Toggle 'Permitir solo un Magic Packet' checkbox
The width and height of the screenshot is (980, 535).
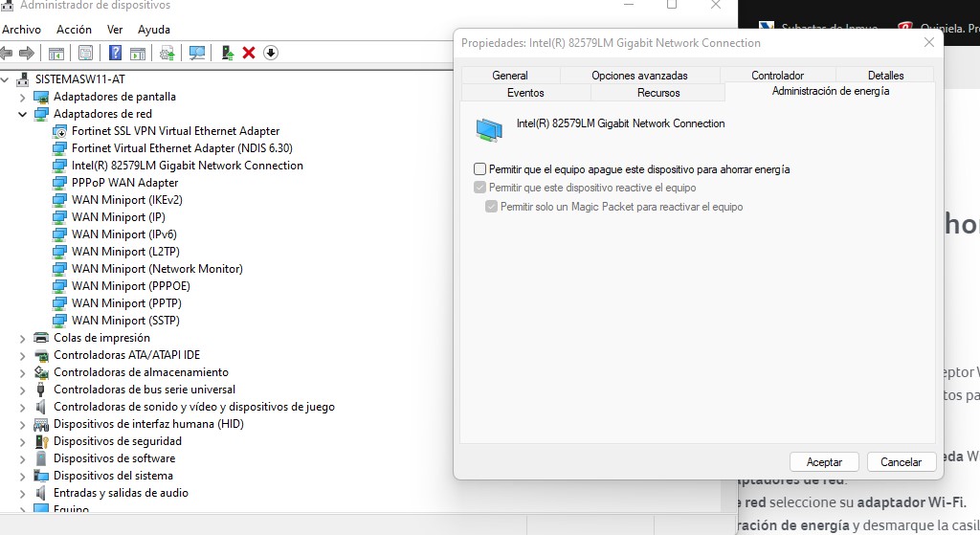click(491, 207)
